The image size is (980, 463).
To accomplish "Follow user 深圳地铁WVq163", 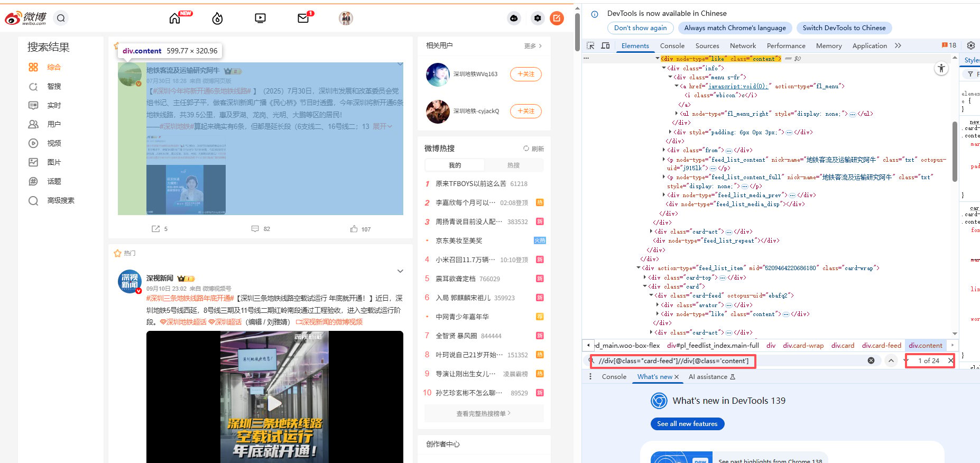I will [526, 74].
